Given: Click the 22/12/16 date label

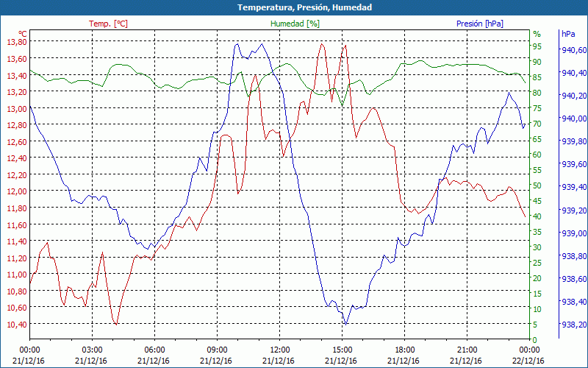Looking at the screenshot, I should click(528, 361).
